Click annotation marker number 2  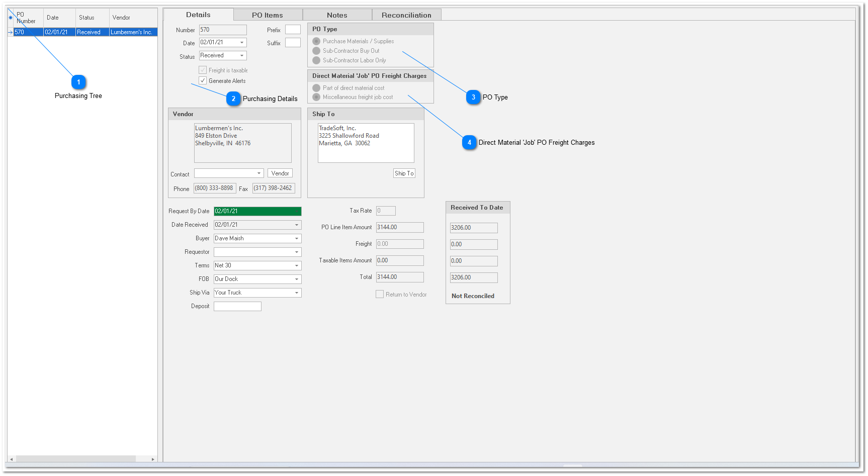pyautogui.click(x=233, y=99)
